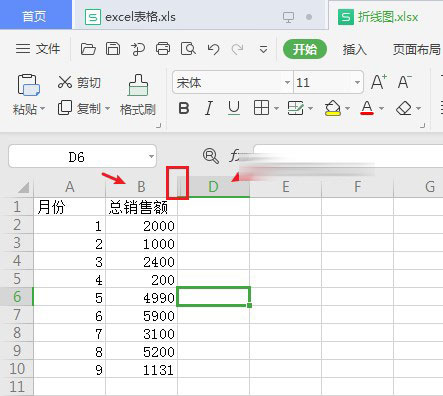Viewport: 443px width, 396px height.
Task: Expand the 复制 dropdown arrow
Action: click(107, 108)
